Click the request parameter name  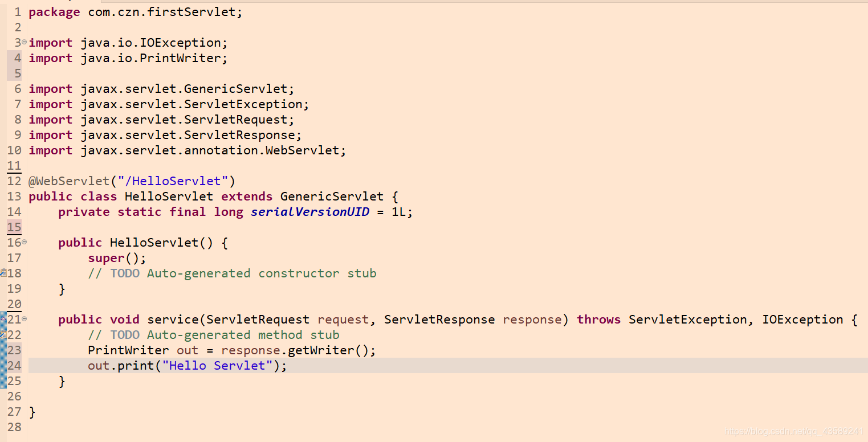[343, 320]
